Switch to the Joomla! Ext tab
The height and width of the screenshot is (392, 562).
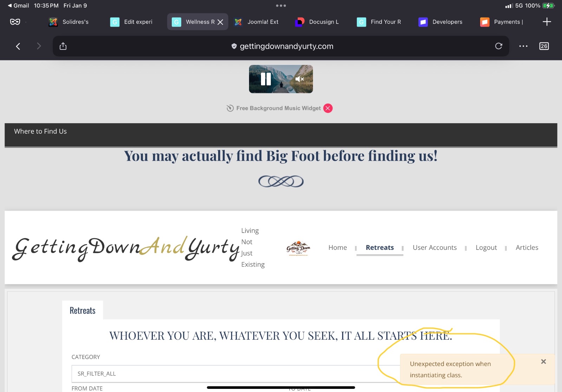pos(257,22)
